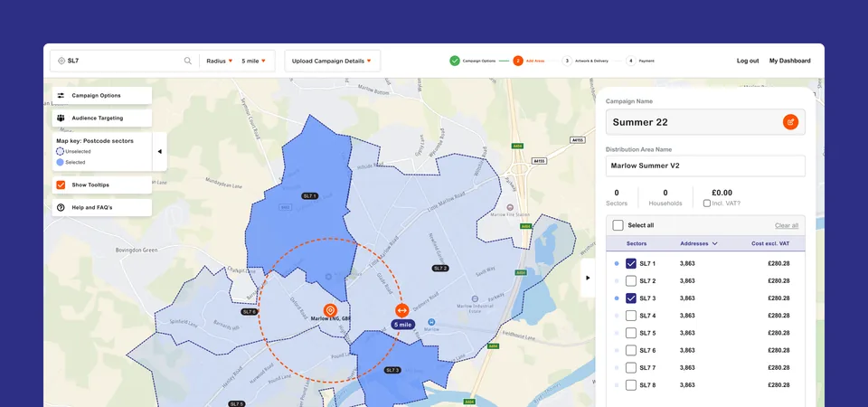The height and width of the screenshot is (407, 868).
Task: Check SL7 7 sector checkbox
Action: (630, 368)
